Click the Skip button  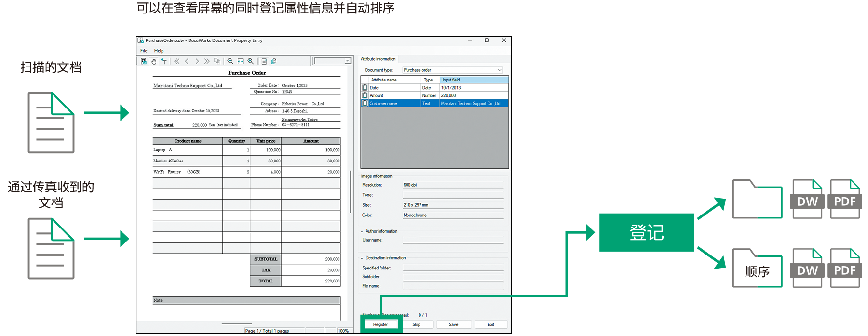[416, 324]
